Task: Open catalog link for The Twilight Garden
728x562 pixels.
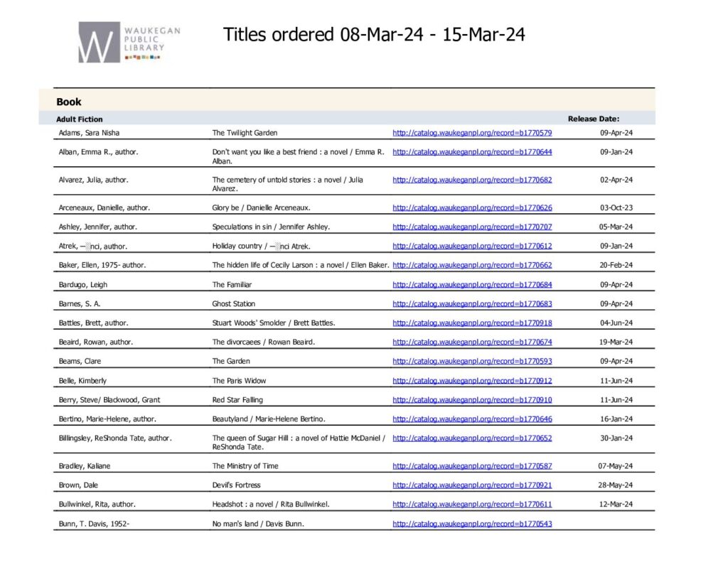Action: pos(472,133)
